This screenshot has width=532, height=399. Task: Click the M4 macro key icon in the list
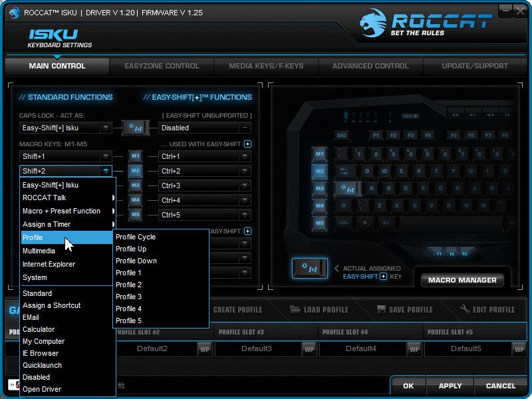(x=136, y=200)
